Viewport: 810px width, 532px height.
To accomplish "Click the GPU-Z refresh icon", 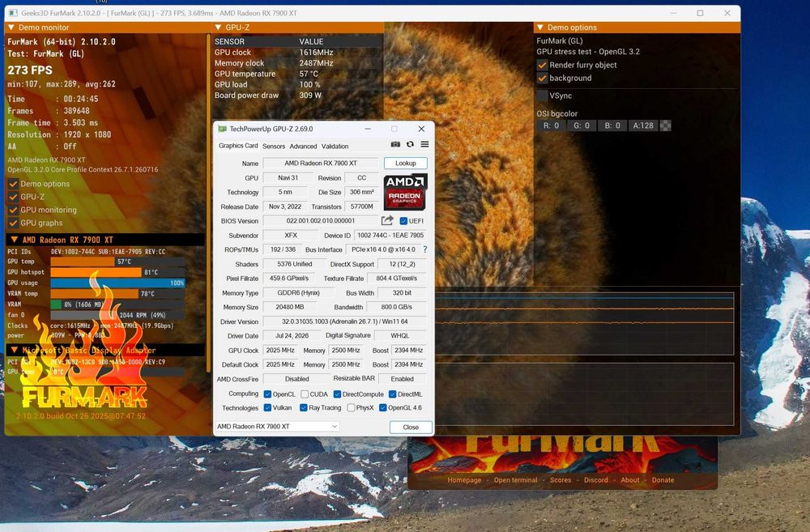I will pos(410,145).
